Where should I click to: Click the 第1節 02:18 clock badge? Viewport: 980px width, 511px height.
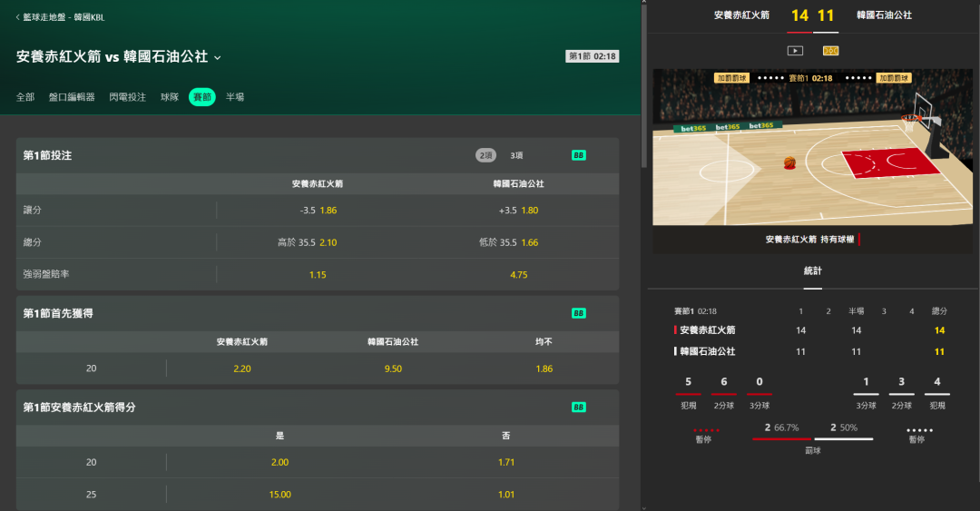(x=593, y=56)
